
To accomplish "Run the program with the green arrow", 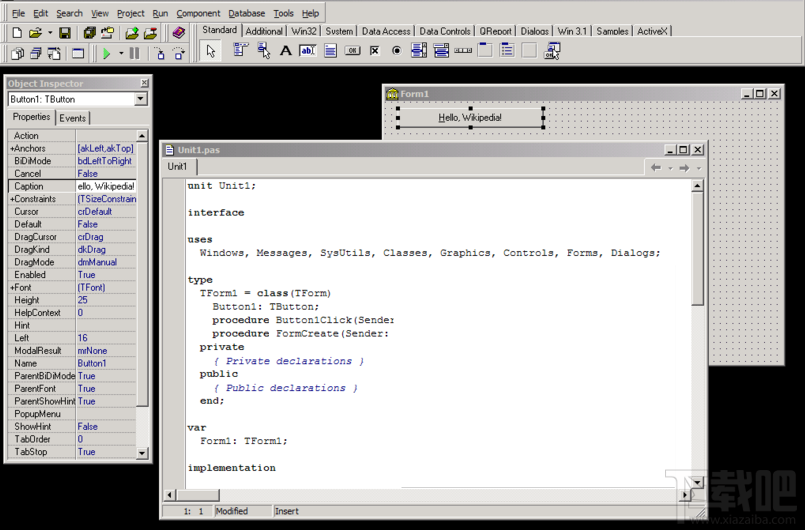I will pos(106,53).
